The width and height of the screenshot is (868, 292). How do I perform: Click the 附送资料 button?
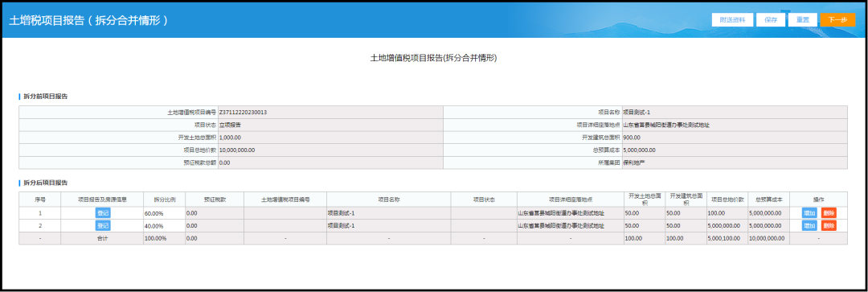[732, 20]
